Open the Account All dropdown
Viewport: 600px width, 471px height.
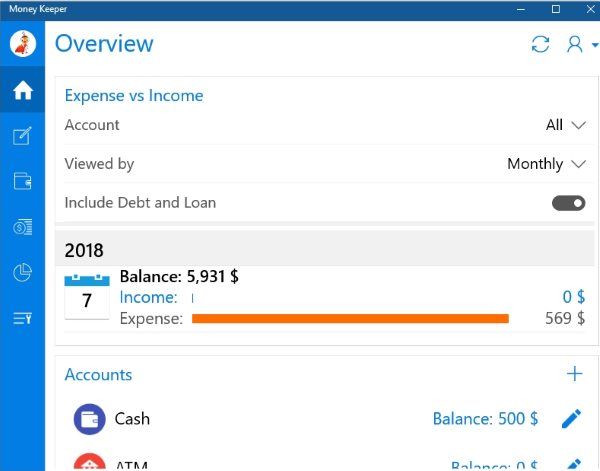click(x=566, y=125)
